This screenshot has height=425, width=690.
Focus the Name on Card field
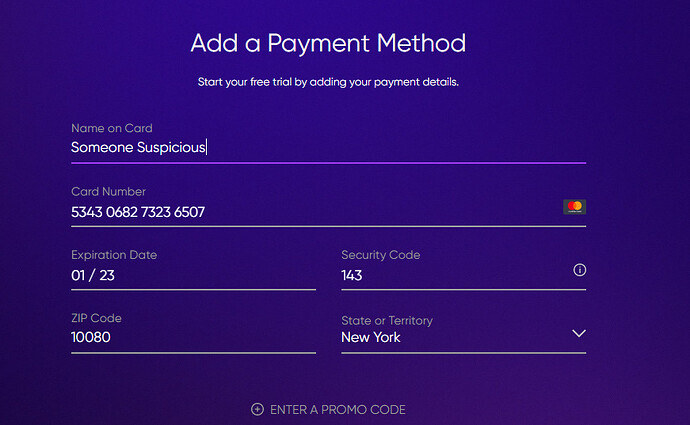point(327,148)
